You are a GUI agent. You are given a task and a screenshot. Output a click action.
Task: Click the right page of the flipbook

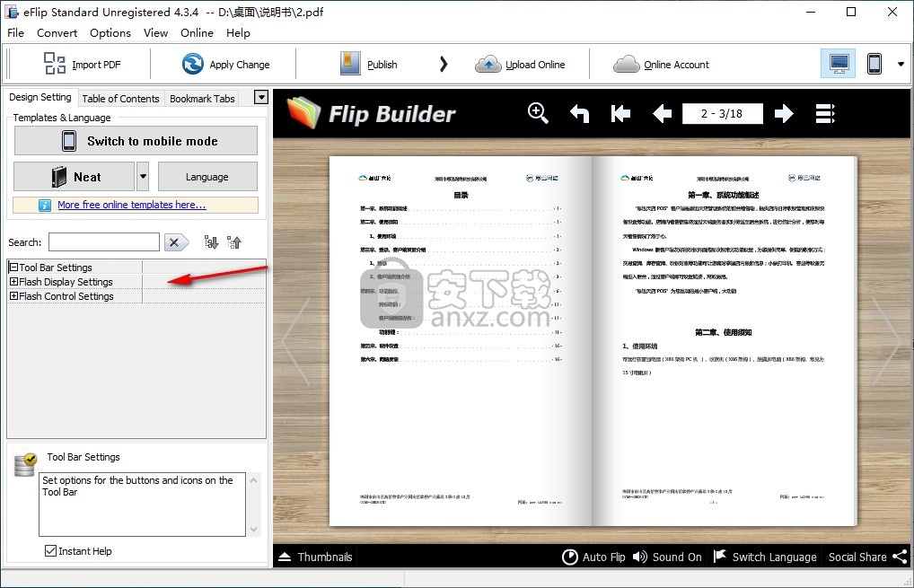point(725,341)
